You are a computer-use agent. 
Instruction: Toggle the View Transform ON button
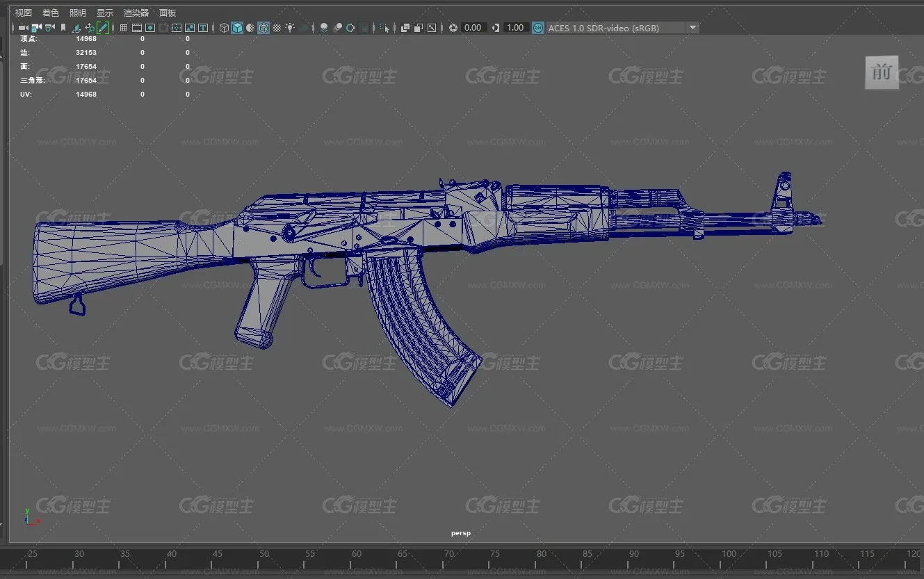[x=538, y=28]
